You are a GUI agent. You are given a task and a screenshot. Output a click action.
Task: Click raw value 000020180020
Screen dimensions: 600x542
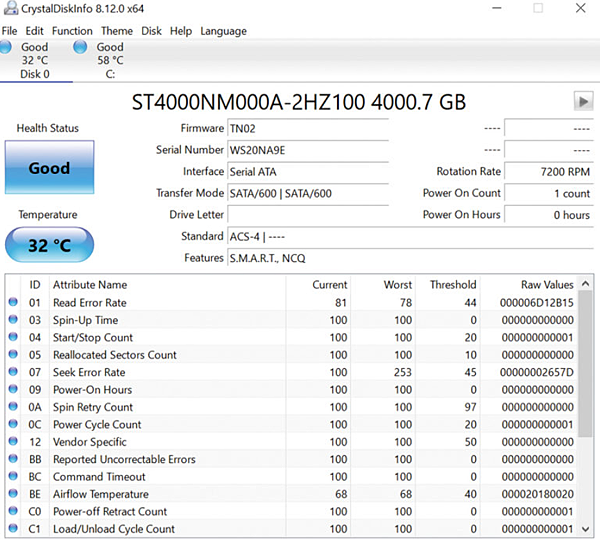click(537, 494)
